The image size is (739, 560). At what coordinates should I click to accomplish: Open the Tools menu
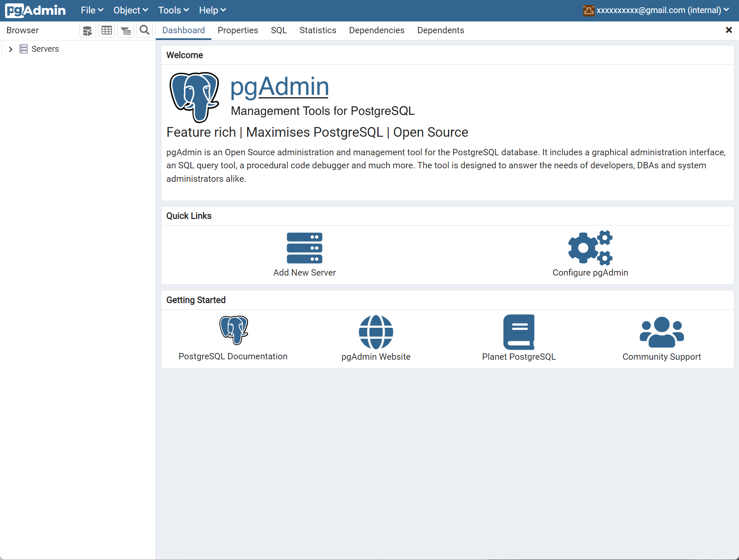[173, 11]
